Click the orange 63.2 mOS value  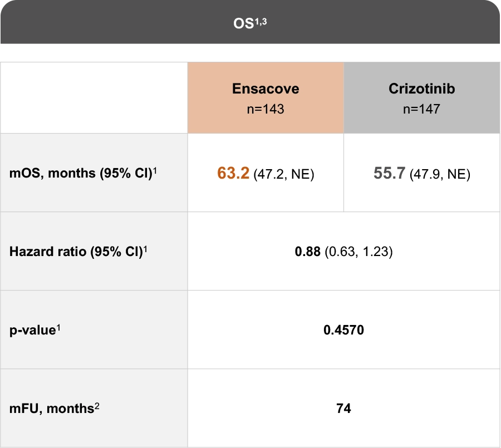[x=233, y=174]
